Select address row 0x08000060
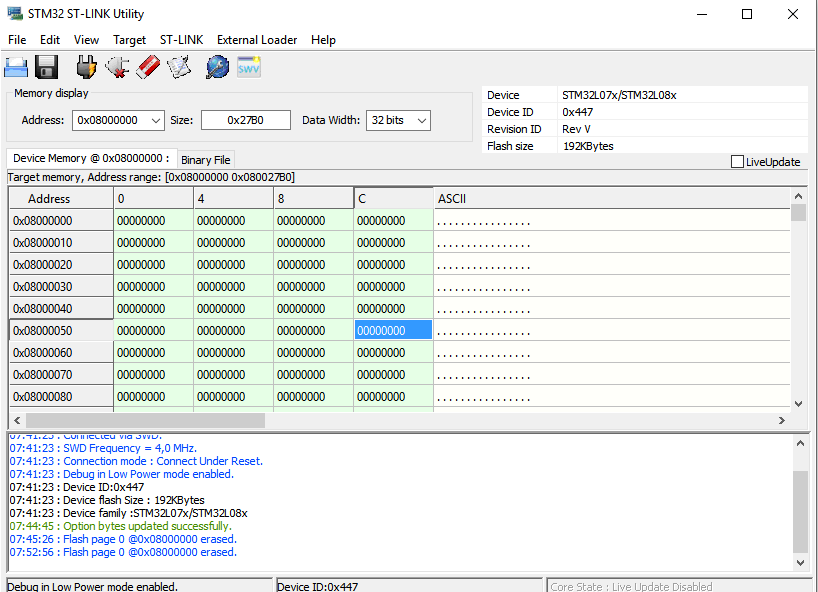 [61, 353]
